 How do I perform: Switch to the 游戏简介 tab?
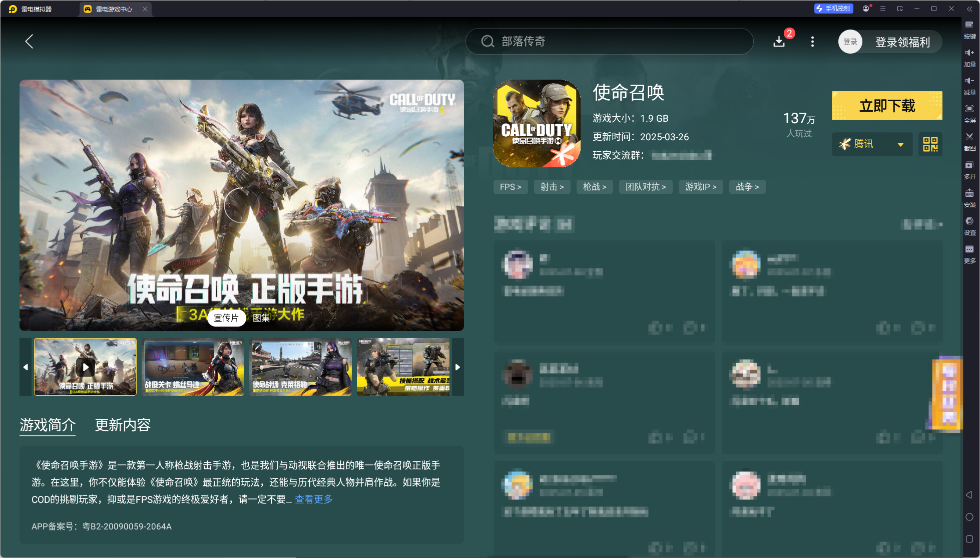[48, 425]
